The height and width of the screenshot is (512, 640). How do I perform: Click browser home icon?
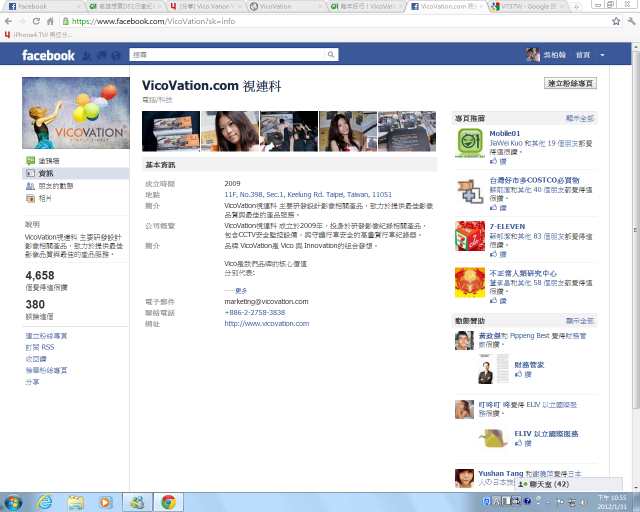[50, 21]
